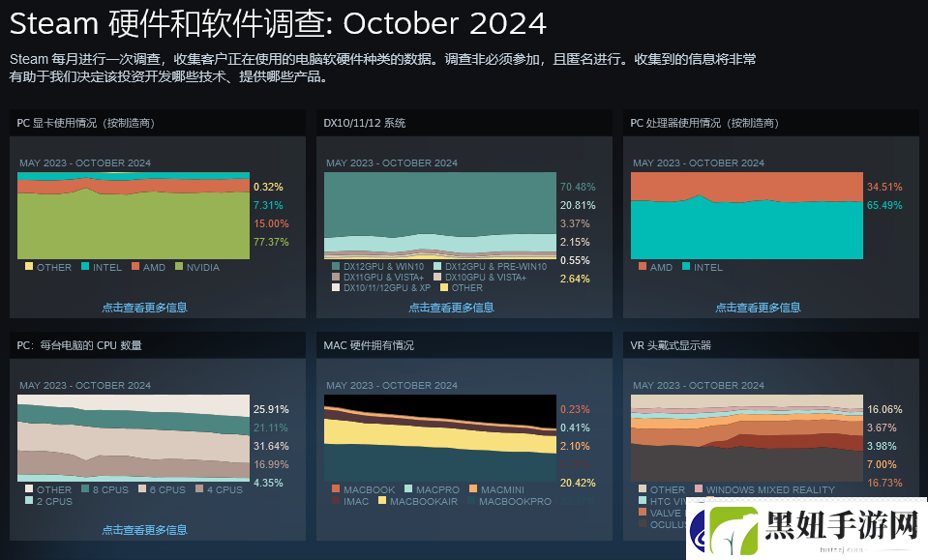Select the MACPRO legend swatch

coord(408,488)
